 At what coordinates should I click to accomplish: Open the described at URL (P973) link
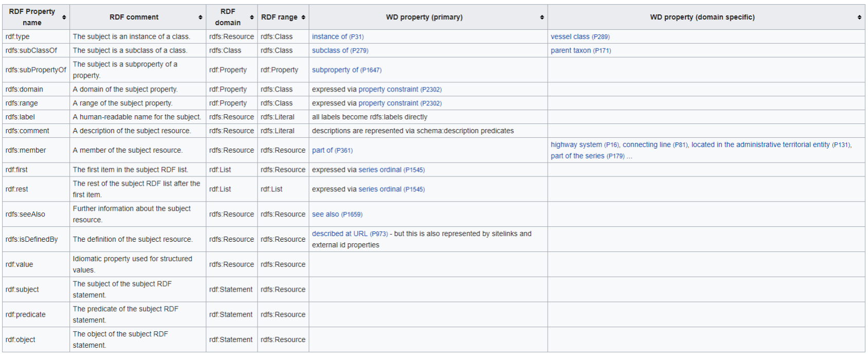pos(350,234)
